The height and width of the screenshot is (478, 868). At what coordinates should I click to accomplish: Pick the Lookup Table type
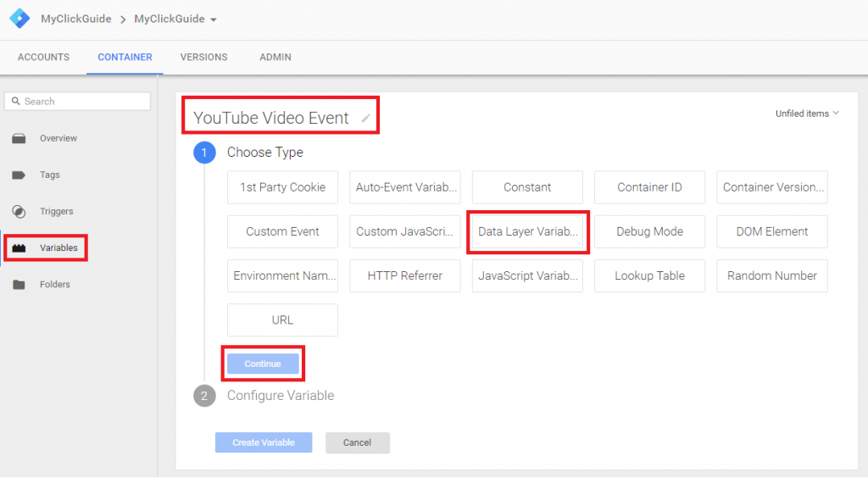649,275
